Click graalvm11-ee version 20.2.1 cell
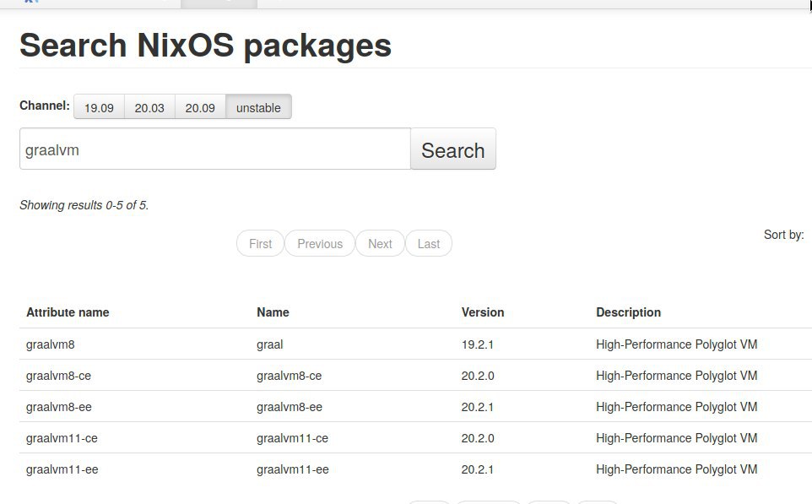Screen dimensions: 812x504 pos(478,469)
